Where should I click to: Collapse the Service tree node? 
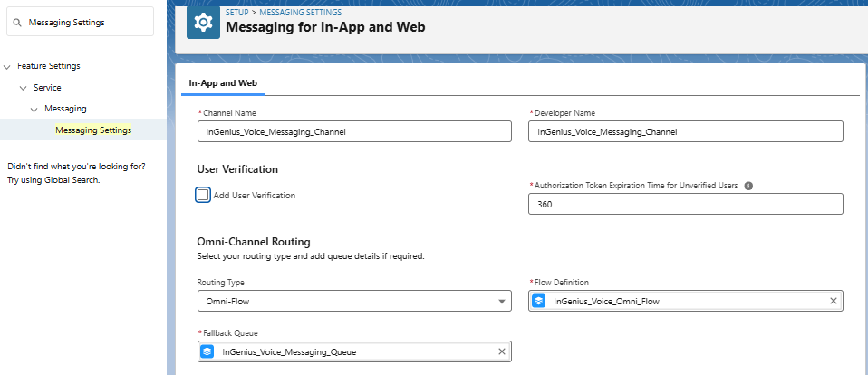pyautogui.click(x=24, y=88)
